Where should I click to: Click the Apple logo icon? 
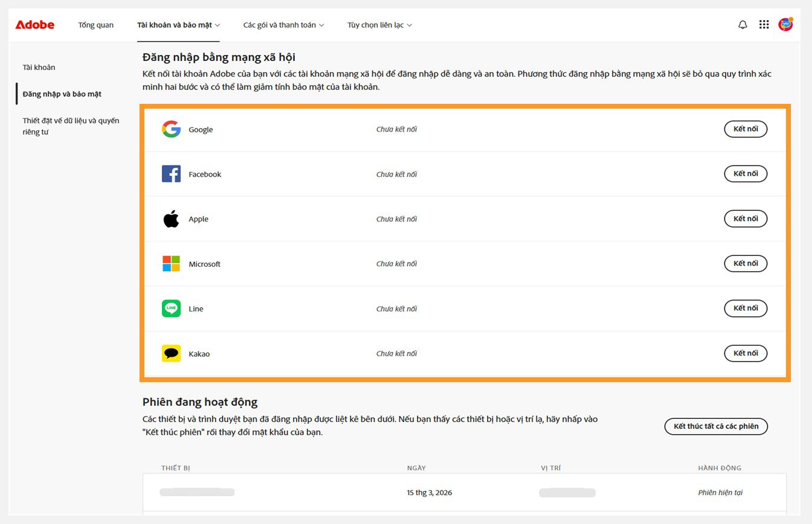[x=171, y=219]
